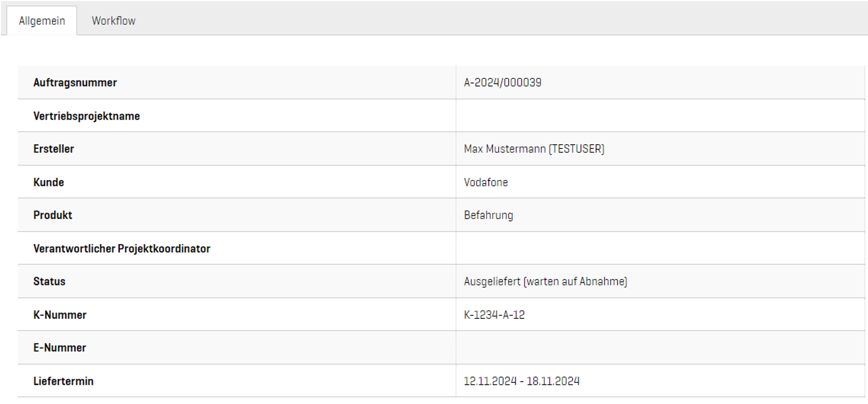This screenshot has height=404, width=868.
Task: Select the delivery date range 12.11.2024 - 18.11.2024
Action: click(521, 381)
